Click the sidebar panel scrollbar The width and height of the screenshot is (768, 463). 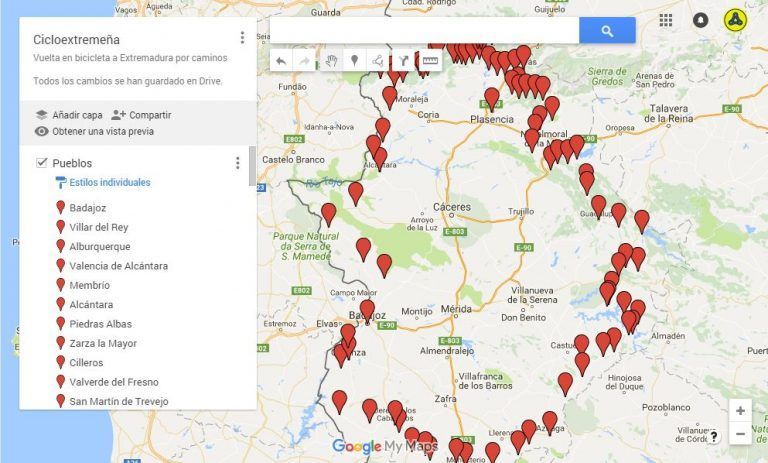click(252, 166)
